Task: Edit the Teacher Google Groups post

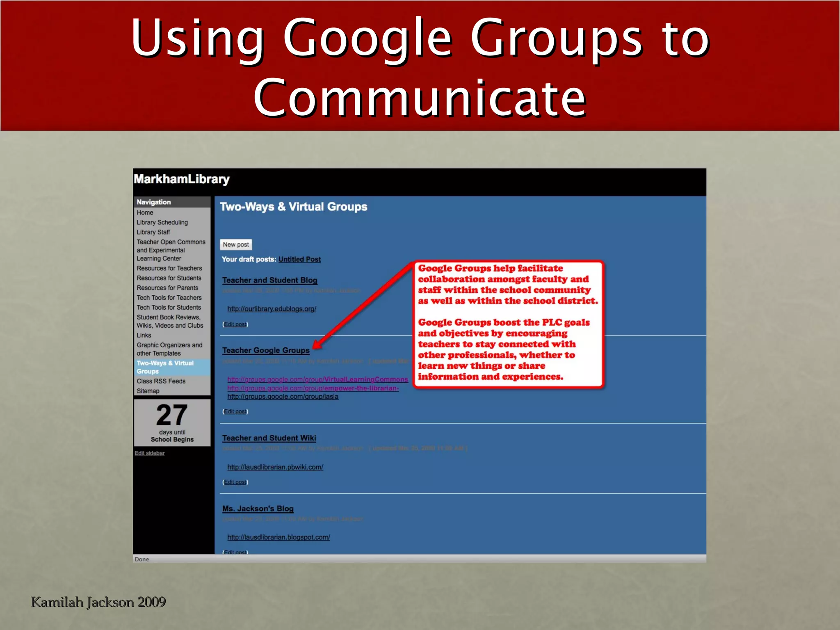Action: click(235, 411)
